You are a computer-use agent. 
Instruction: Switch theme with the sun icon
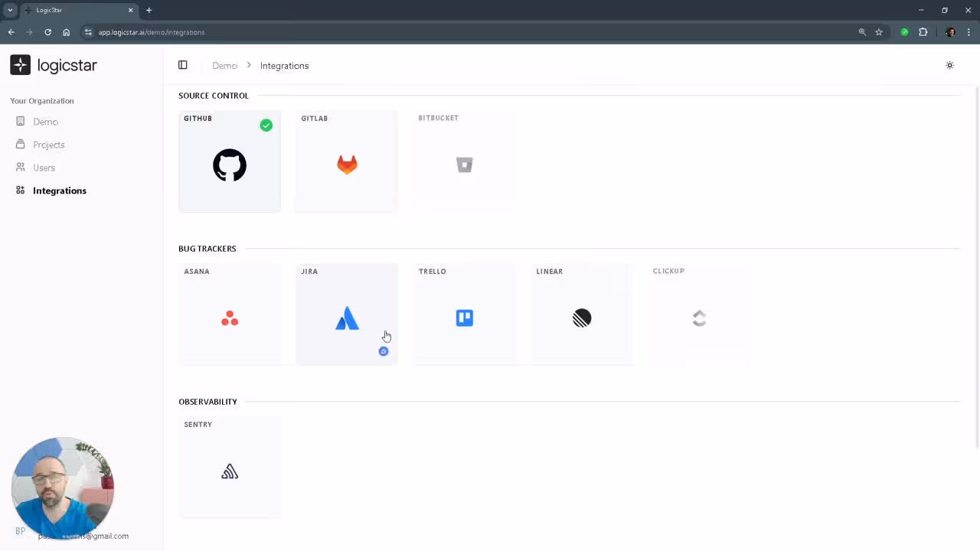click(949, 65)
